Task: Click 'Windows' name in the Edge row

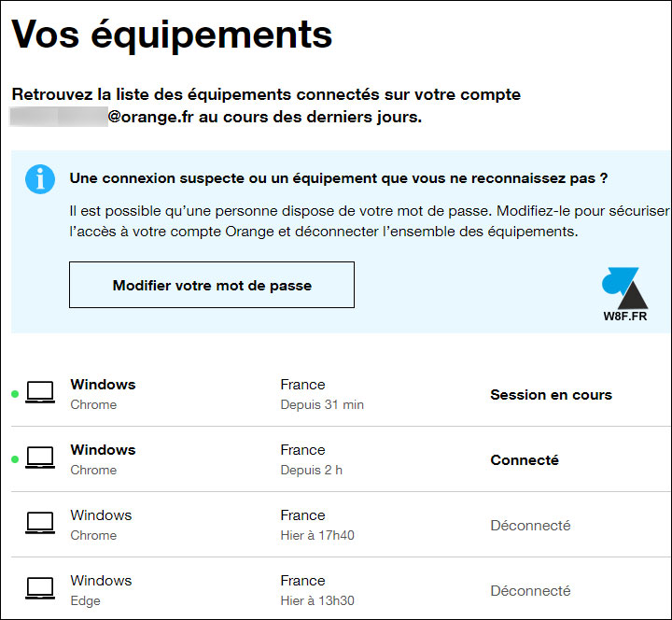Action: click(x=101, y=580)
